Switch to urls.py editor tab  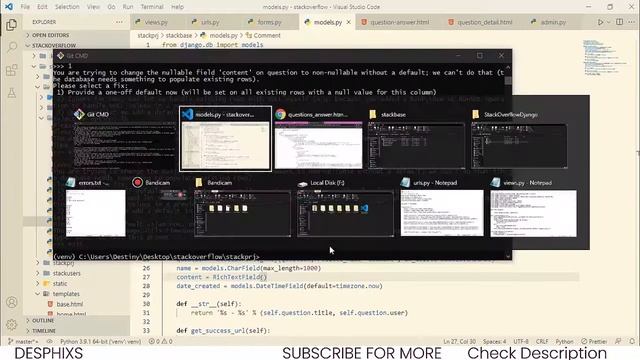click(x=210, y=22)
